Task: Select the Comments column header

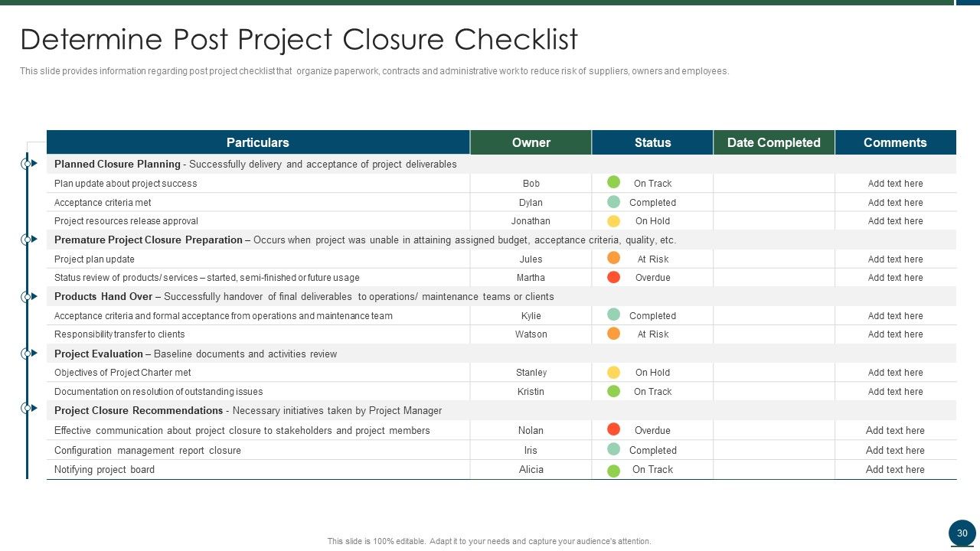Action: coord(896,142)
